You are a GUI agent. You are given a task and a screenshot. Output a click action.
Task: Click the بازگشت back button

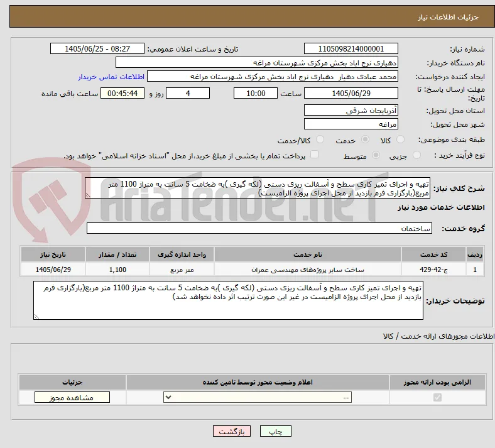(232, 431)
